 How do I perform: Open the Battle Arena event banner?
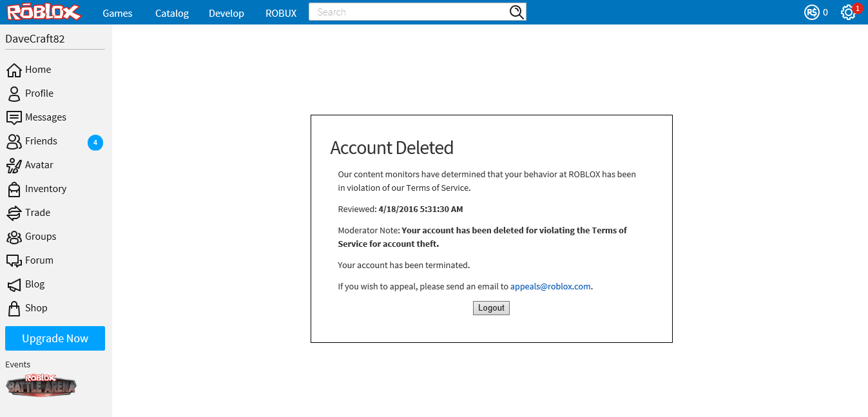coord(41,386)
